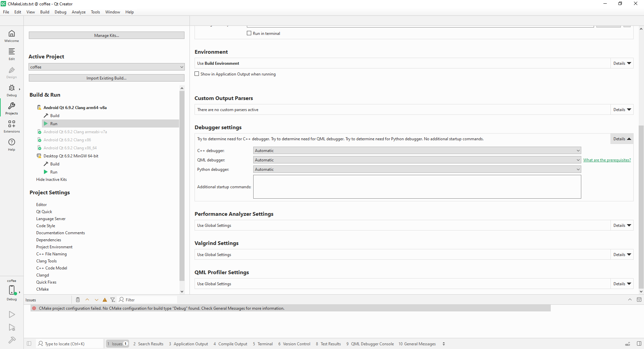Switch to the Terminal tab
The width and height of the screenshot is (644, 349).
point(263,344)
